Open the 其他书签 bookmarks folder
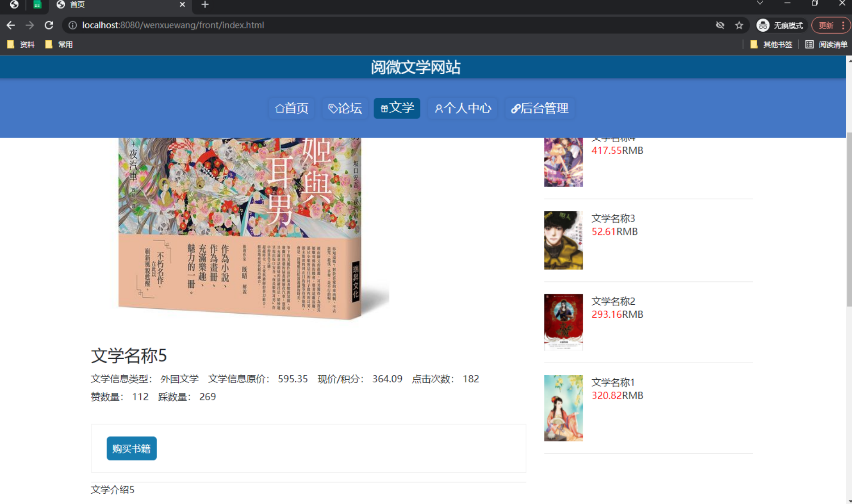Image resolution: width=852 pixels, height=504 pixels. tap(772, 44)
